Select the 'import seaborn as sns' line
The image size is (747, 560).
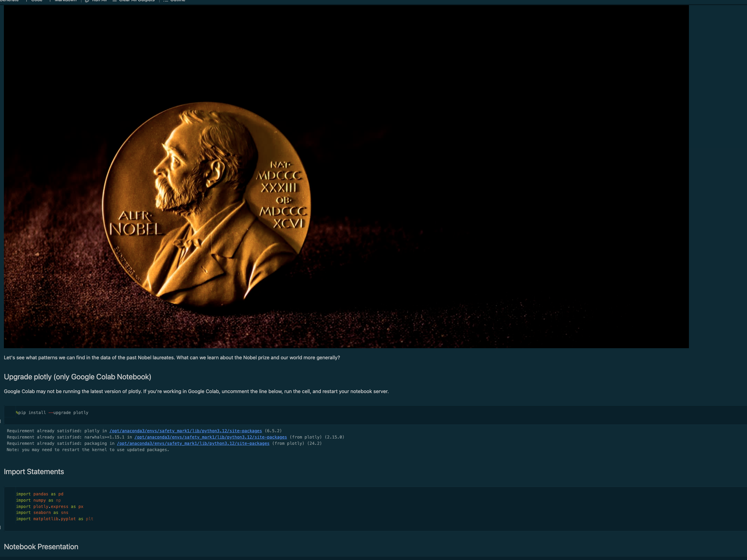[x=42, y=512]
